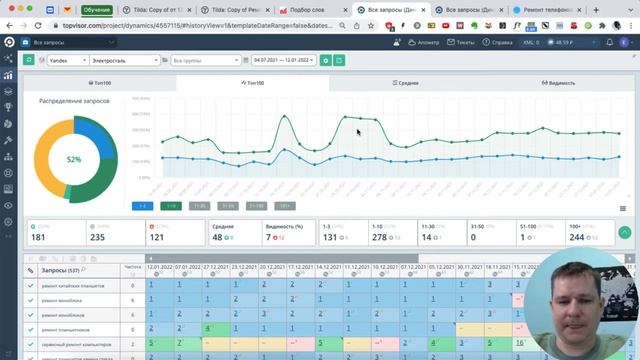Image resolution: width=640 pixels, height=360 pixels.
Task: Reload the browser page
Action: 38,26
